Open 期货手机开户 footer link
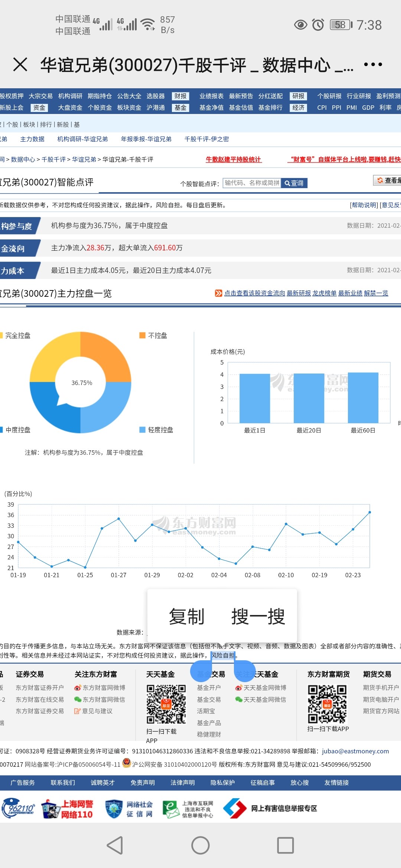 pyautogui.click(x=381, y=688)
